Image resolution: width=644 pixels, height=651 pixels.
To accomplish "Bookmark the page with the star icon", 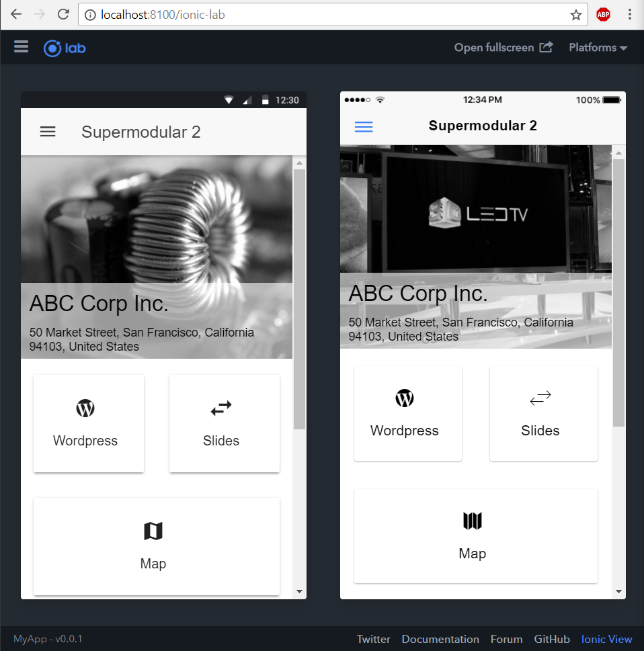I will [576, 15].
